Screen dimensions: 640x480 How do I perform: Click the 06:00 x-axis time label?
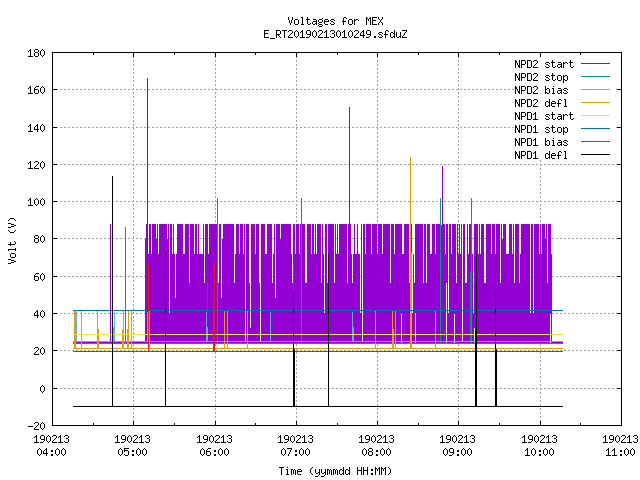point(214,452)
